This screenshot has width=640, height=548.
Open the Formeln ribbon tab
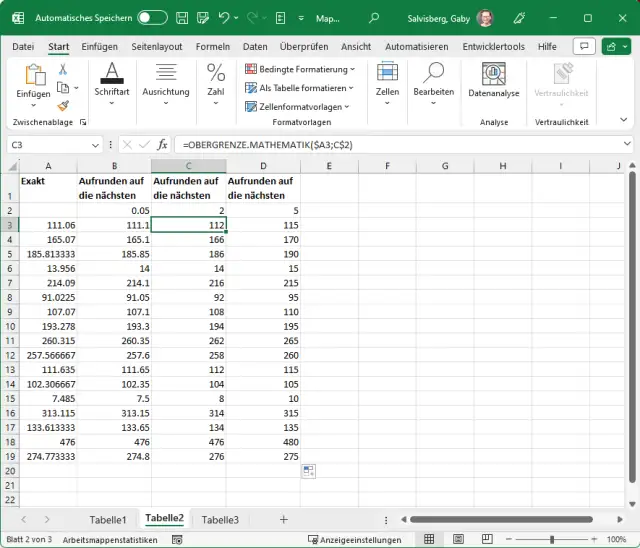[x=212, y=47]
